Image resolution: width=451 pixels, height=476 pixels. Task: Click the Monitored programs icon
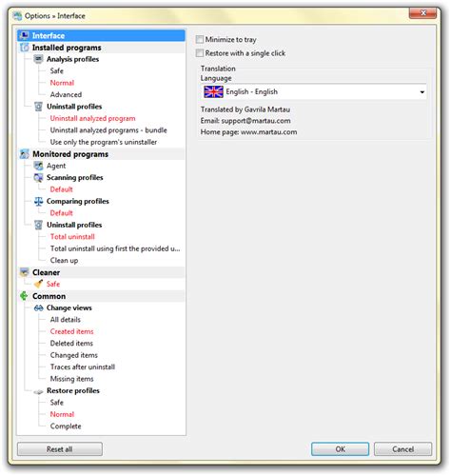click(25, 154)
